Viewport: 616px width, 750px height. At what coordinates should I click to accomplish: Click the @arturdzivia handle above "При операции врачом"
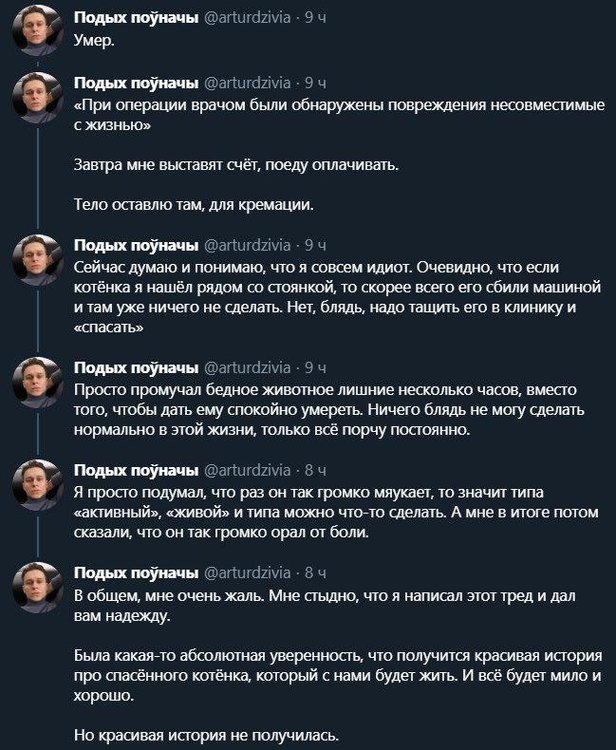[x=247, y=82]
